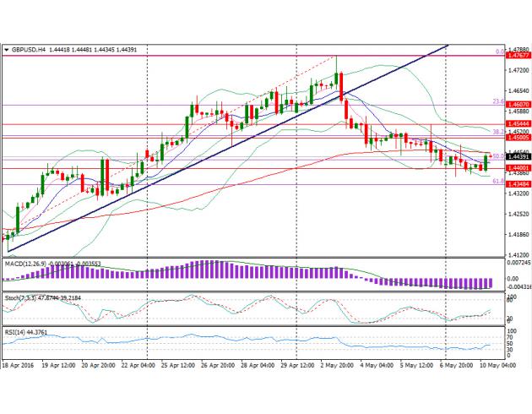Screen dimensions: 532x414
Task: Click the 1.47677 price level tag
Action: [517, 56]
